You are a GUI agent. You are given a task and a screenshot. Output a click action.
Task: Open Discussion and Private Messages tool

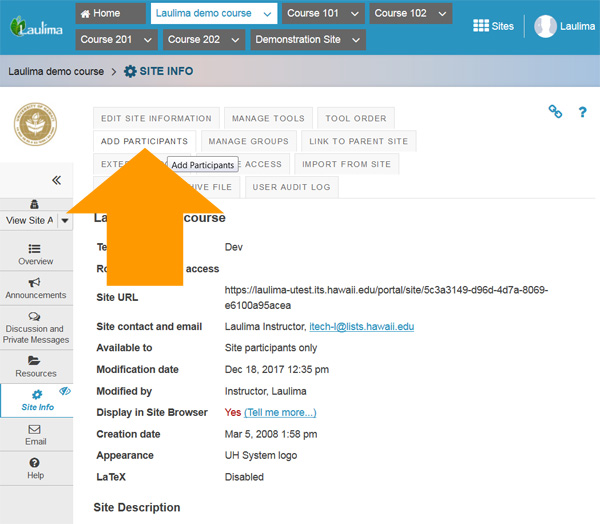[x=36, y=328]
